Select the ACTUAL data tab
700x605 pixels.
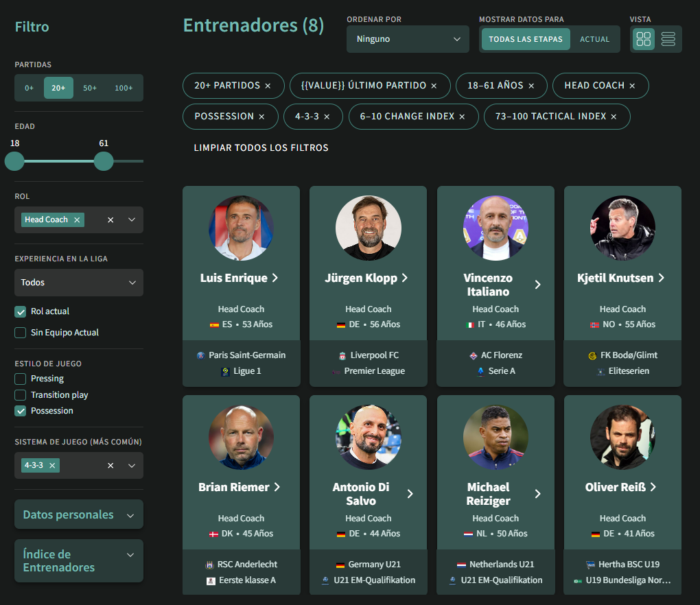pos(594,39)
